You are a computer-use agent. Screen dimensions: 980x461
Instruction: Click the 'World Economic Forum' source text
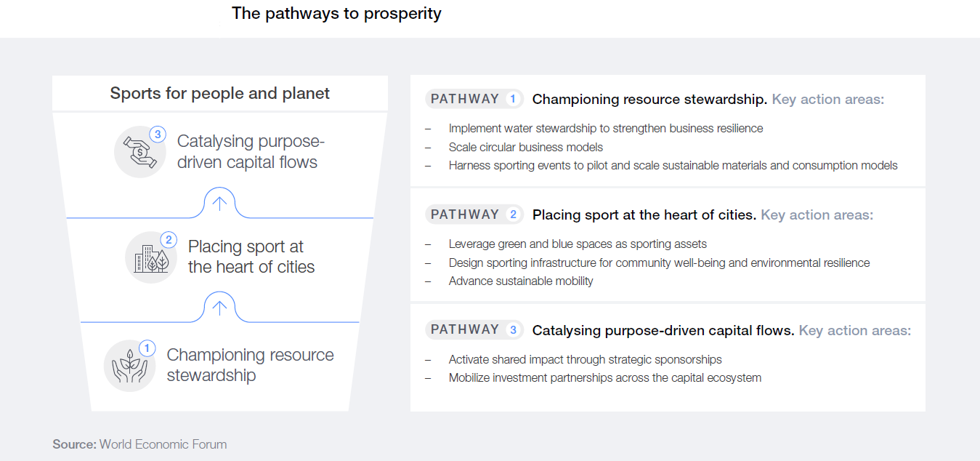coord(163,444)
